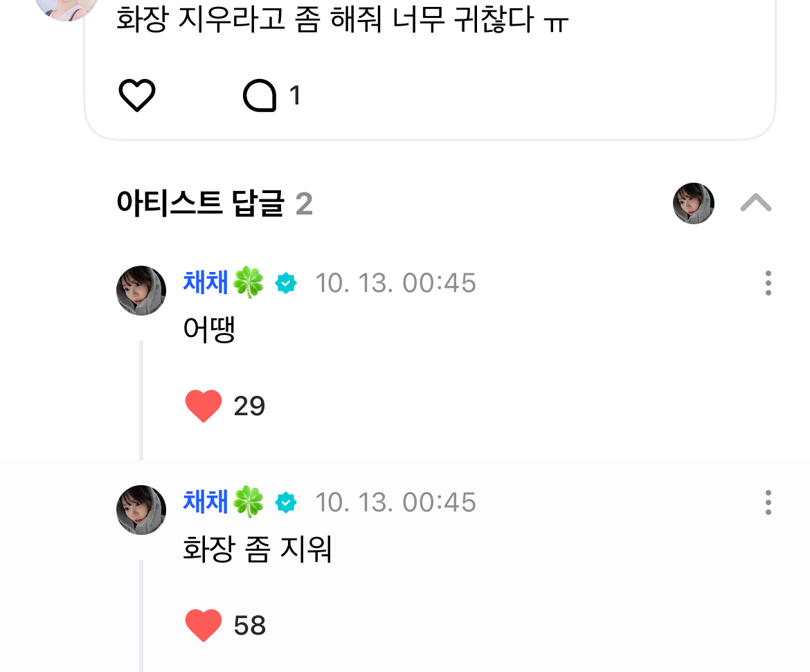Open comments via the speech bubble icon
810x672 pixels.
260,96
